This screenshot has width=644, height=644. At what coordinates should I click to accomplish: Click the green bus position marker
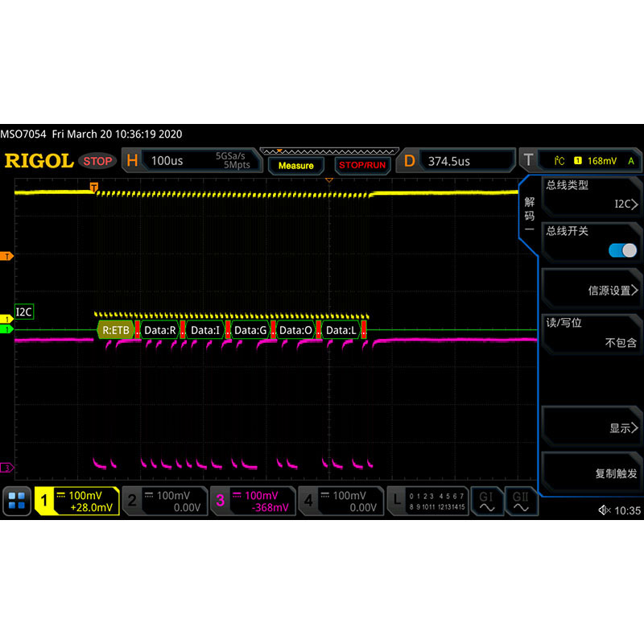click(6, 329)
